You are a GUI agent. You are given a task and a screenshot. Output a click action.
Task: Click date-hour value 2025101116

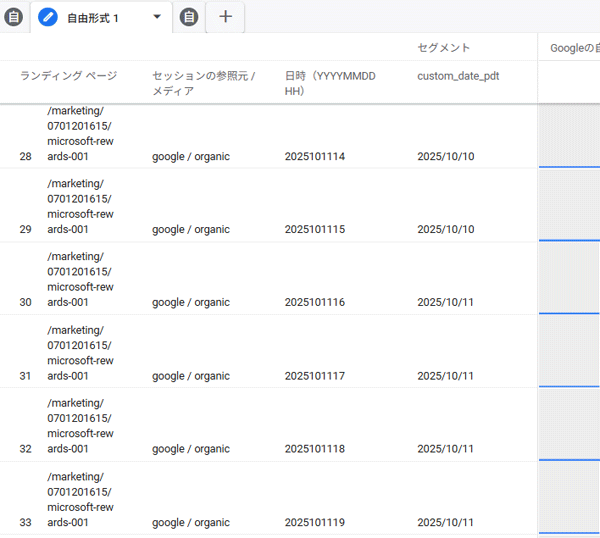coord(314,302)
